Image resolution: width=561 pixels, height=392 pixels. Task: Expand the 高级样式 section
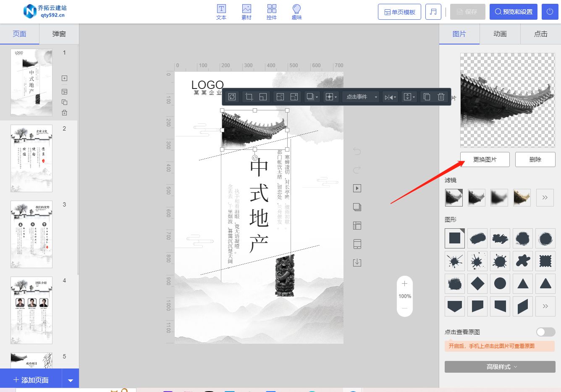pos(500,367)
